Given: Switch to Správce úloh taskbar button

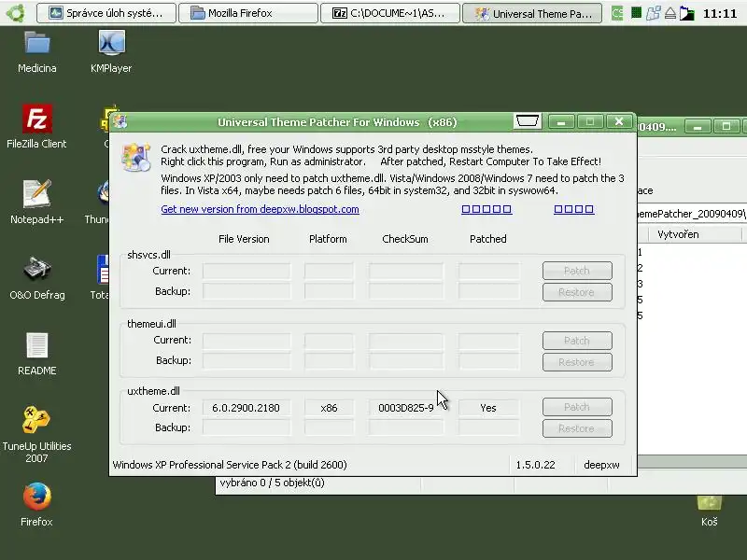Looking at the screenshot, I should click(106, 13).
